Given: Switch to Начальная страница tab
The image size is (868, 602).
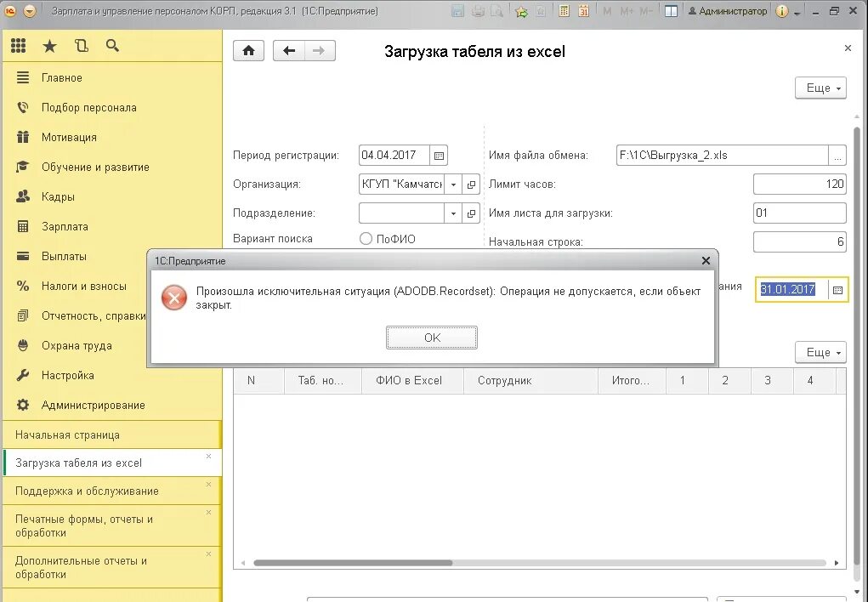Looking at the screenshot, I should point(112,434).
